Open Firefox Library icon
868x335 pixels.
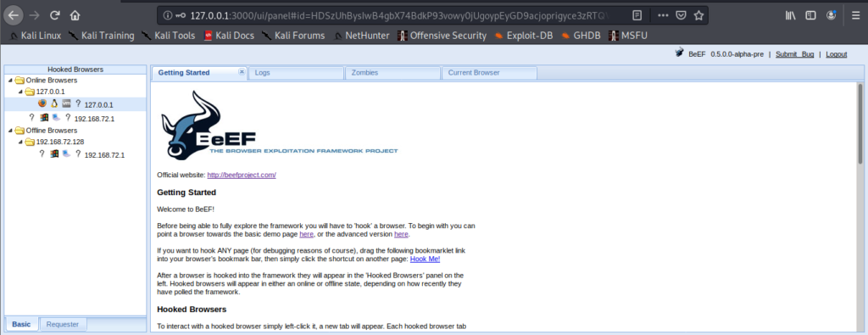(791, 15)
